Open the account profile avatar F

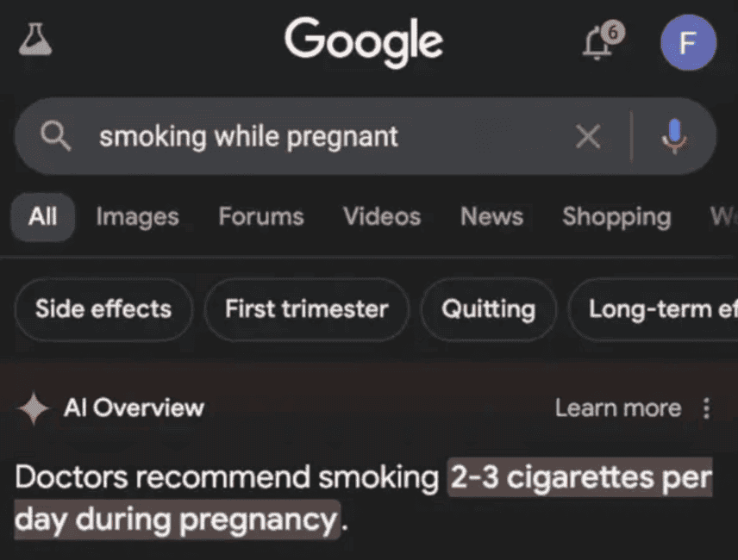tap(688, 42)
